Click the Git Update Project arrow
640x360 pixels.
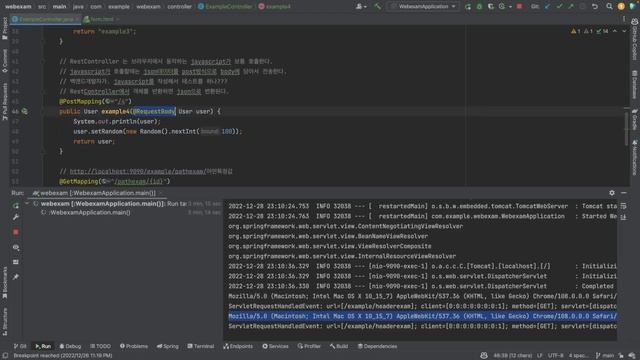(x=547, y=7)
